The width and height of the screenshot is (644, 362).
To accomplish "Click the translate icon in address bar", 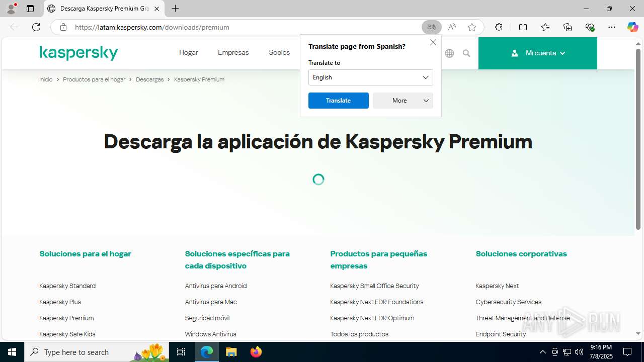I will tap(432, 27).
